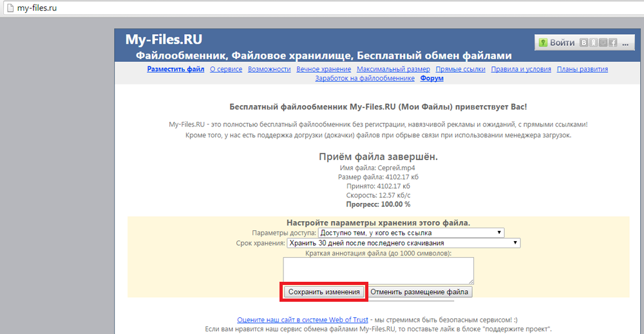Log in with Odnoklassniki icon
Screen dimensions: 644x334
[x=593, y=43]
